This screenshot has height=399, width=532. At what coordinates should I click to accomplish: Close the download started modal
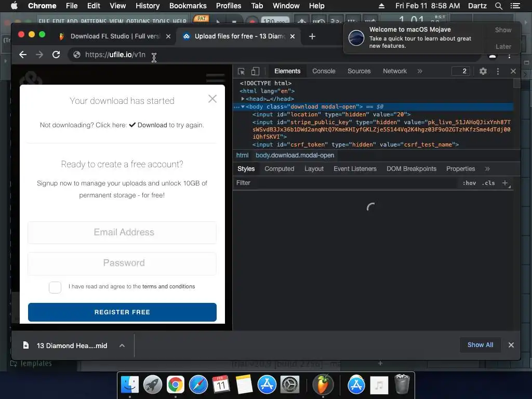(x=212, y=99)
